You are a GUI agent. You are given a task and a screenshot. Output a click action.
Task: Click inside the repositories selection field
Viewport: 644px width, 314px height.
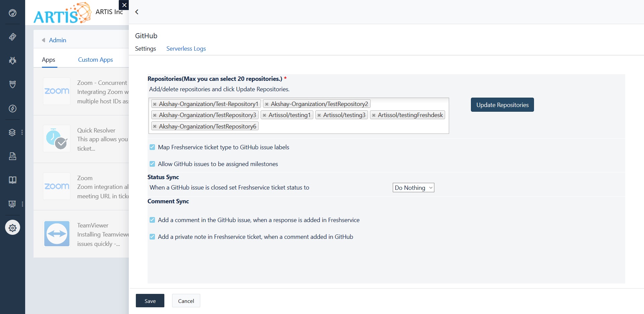pos(299,116)
